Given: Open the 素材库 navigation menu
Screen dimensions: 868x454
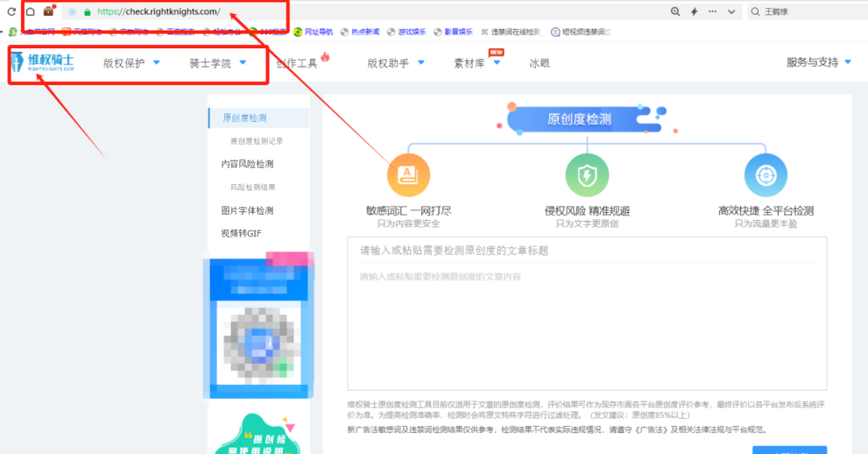Looking at the screenshot, I should click(x=469, y=63).
